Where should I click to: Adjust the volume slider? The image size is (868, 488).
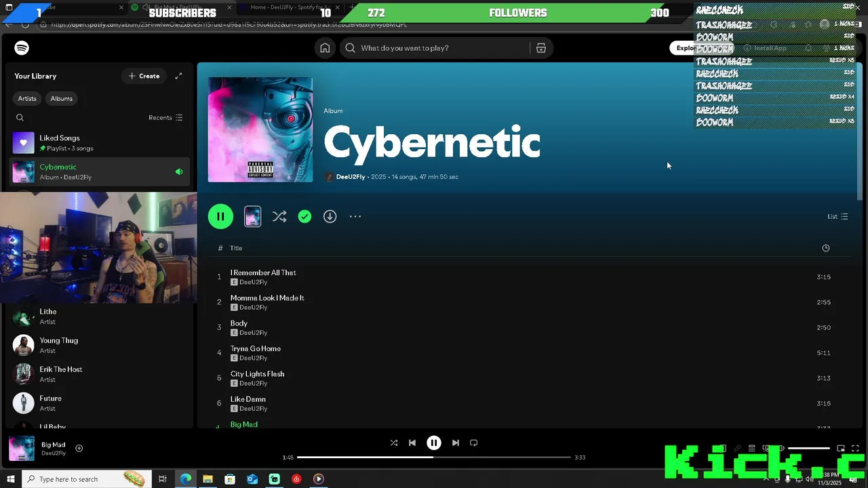click(809, 448)
